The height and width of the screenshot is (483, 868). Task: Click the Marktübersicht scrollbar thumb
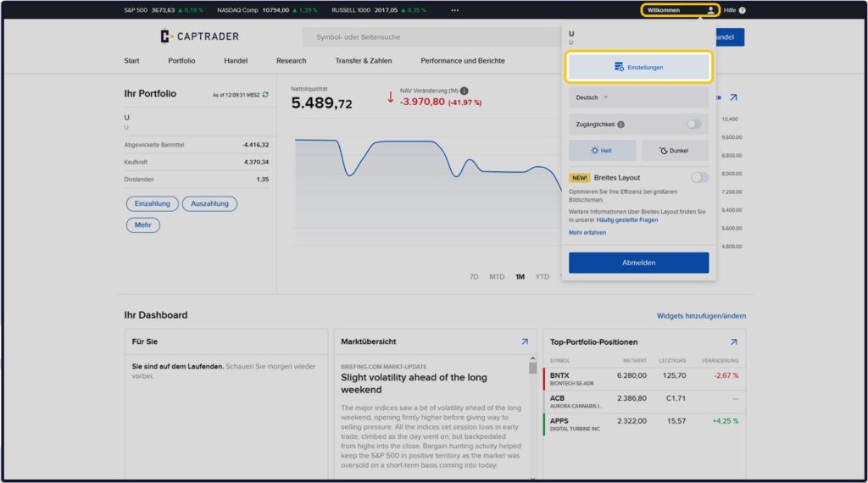pos(532,368)
